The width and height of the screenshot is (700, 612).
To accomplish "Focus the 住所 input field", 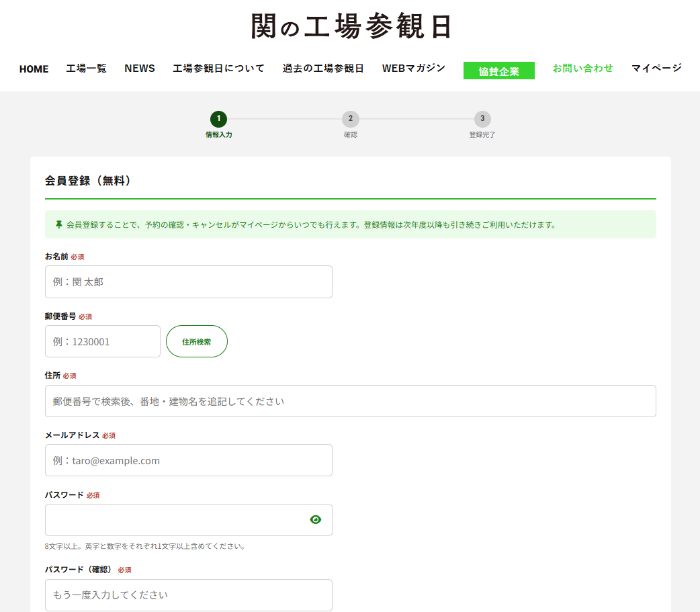I will 351,401.
